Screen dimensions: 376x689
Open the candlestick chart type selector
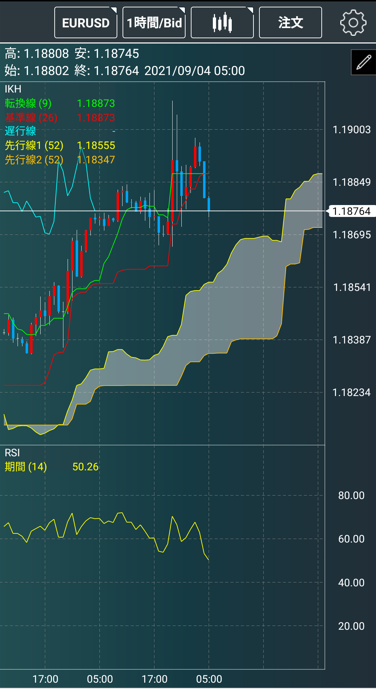coord(222,22)
